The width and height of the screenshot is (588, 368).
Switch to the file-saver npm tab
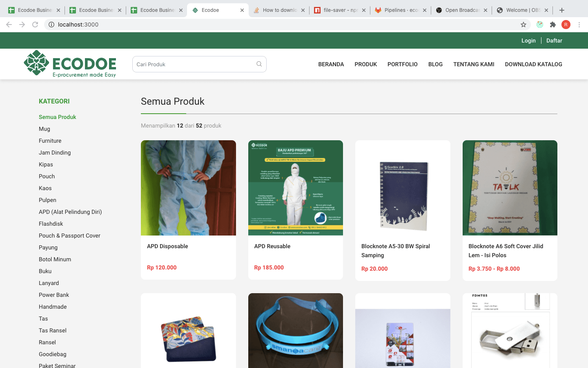click(x=340, y=10)
